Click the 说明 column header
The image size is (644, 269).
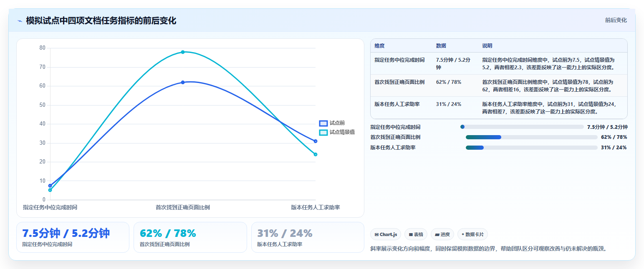click(x=487, y=46)
